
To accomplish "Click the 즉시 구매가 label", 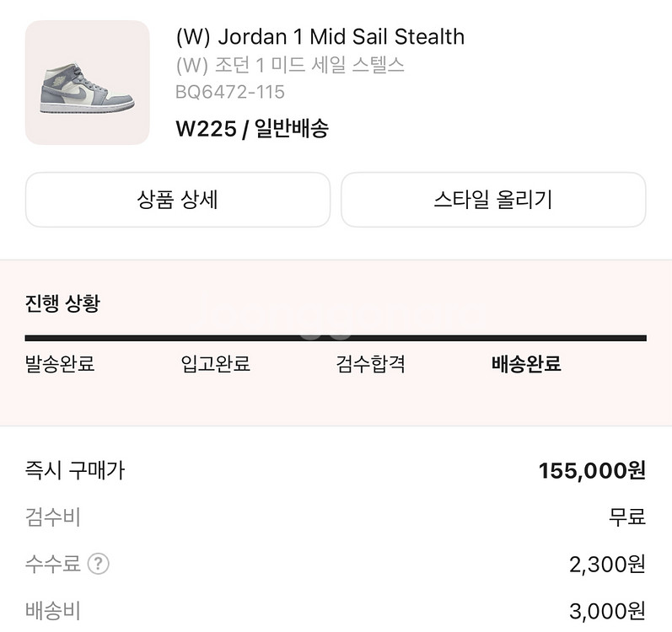I will 75,470.
